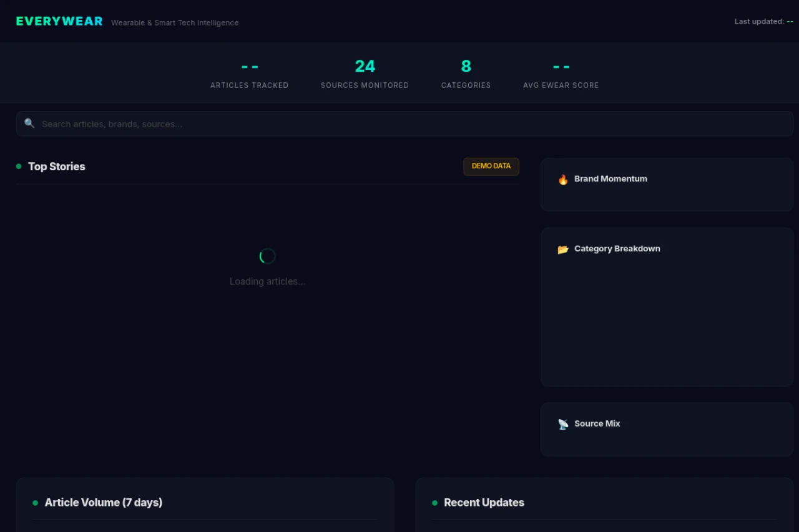Open the Brand Momentum panel heading
The width and height of the screenshot is (799, 532).
[610, 179]
